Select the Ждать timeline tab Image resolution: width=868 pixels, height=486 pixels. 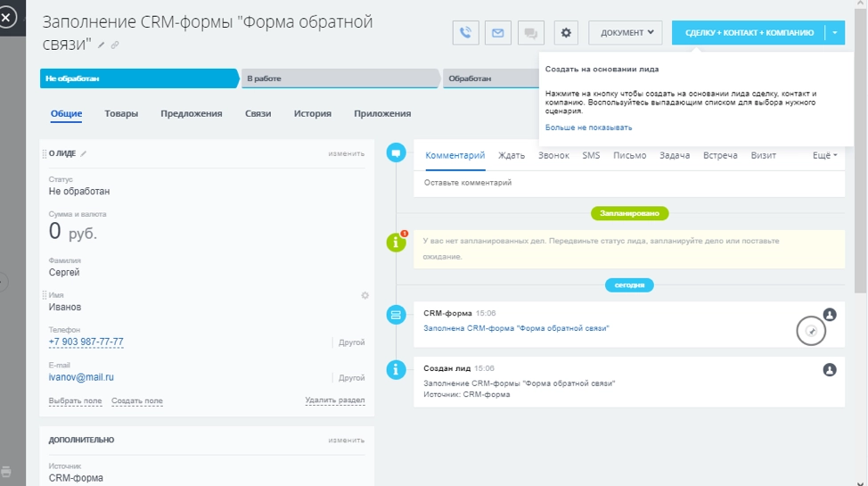512,156
